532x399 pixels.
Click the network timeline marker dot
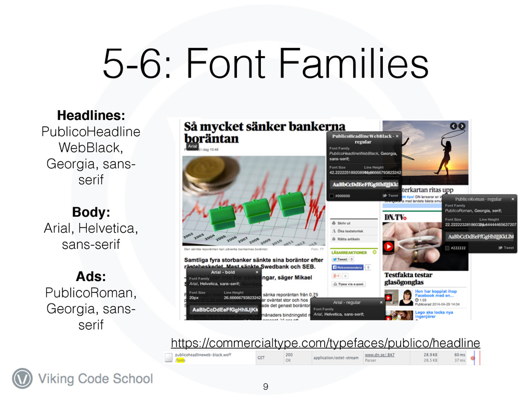coord(473,358)
